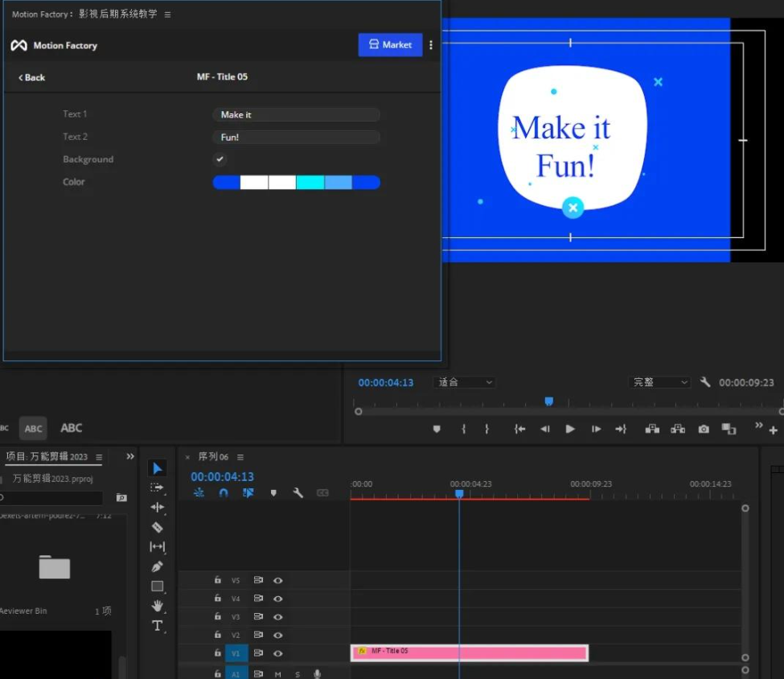The height and width of the screenshot is (679, 784).
Task: Select the 项目: 万能剪辑2023 panel tab
Action: pyautogui.click(x=47, y=457)
